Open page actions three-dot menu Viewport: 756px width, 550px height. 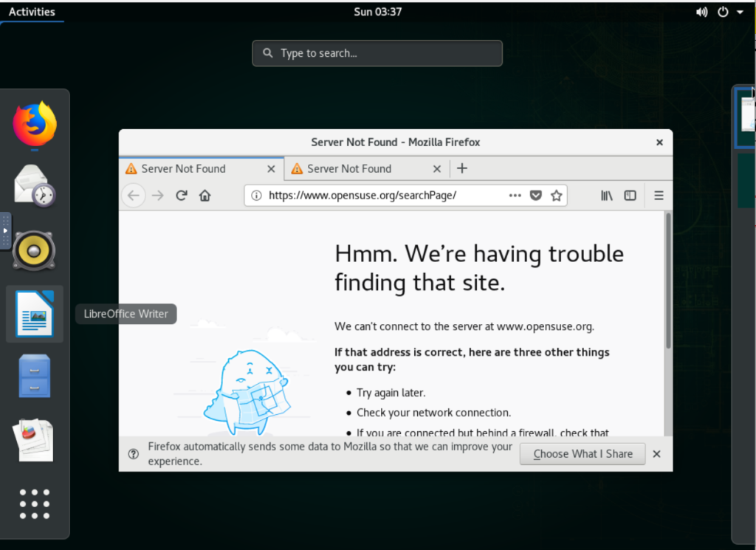click(515, 196)
